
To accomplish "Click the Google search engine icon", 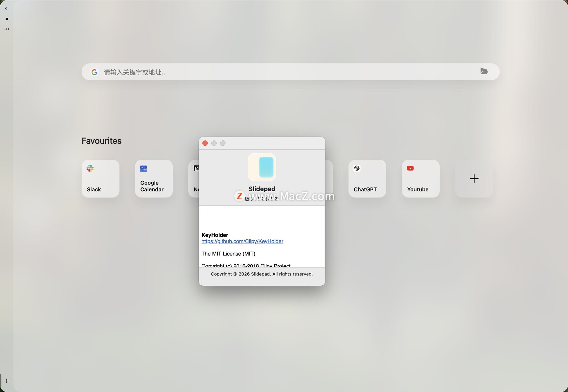I will tap(94, 72).
